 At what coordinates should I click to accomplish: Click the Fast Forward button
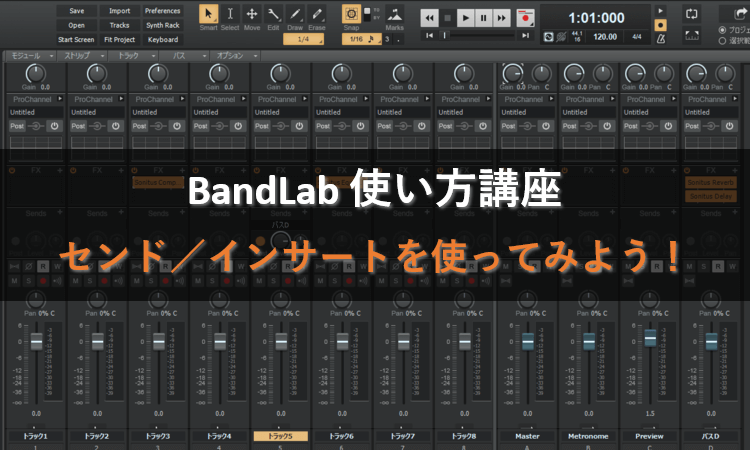tap(501, 18)
